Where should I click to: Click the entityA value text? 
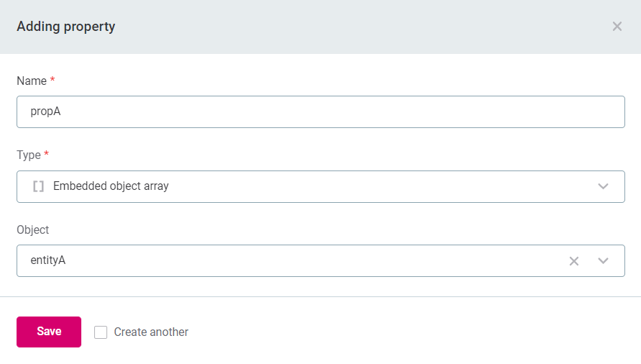(x=48, y=261)
